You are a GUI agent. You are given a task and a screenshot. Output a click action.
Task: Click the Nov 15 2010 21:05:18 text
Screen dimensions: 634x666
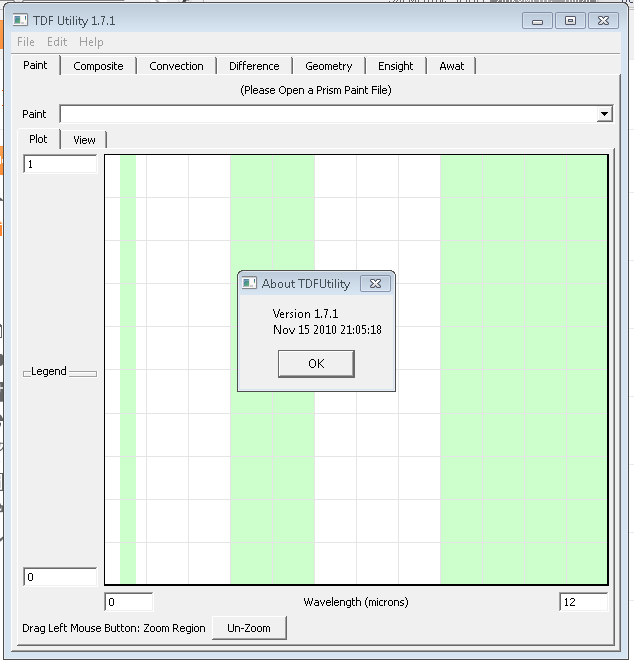point(327,330)
